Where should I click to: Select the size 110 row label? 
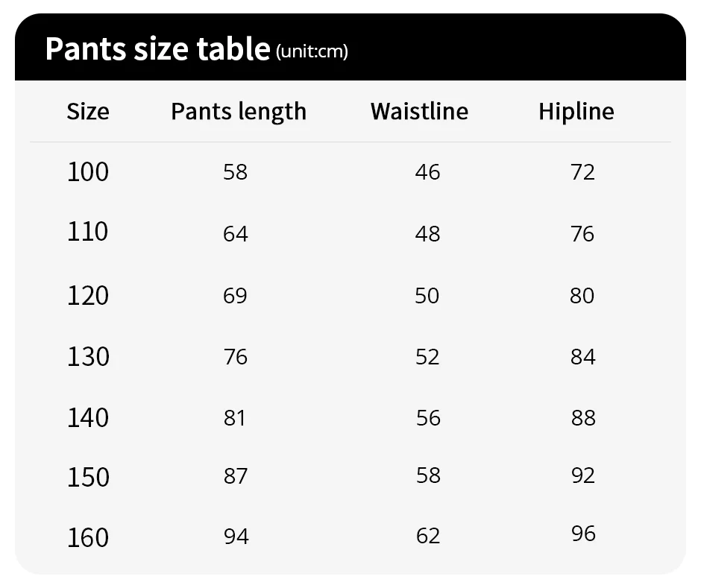click(x=88, y=233)
